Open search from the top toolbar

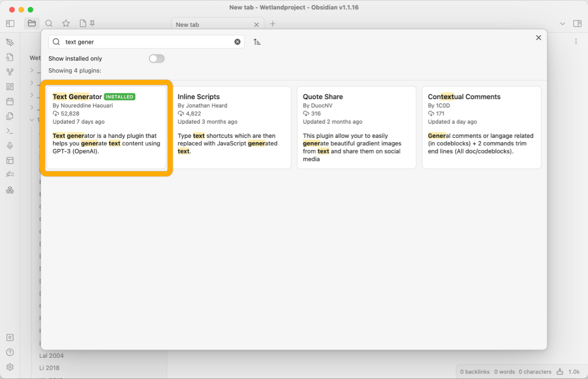[x=48, y=23]
